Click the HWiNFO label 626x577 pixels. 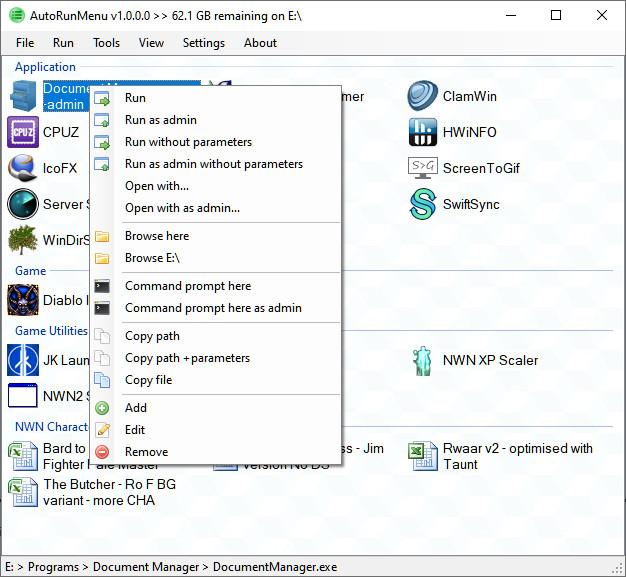[x=470, y=132]
